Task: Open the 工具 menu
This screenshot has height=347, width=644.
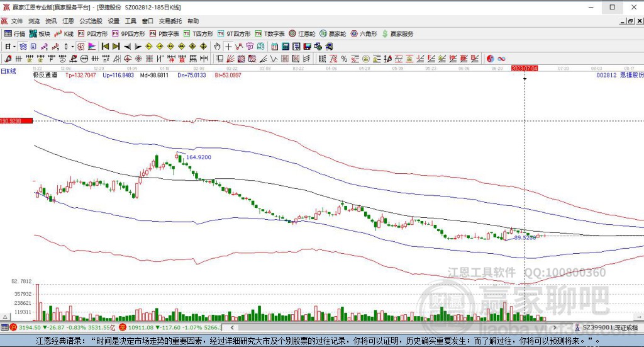Action: tap(131, 21)
